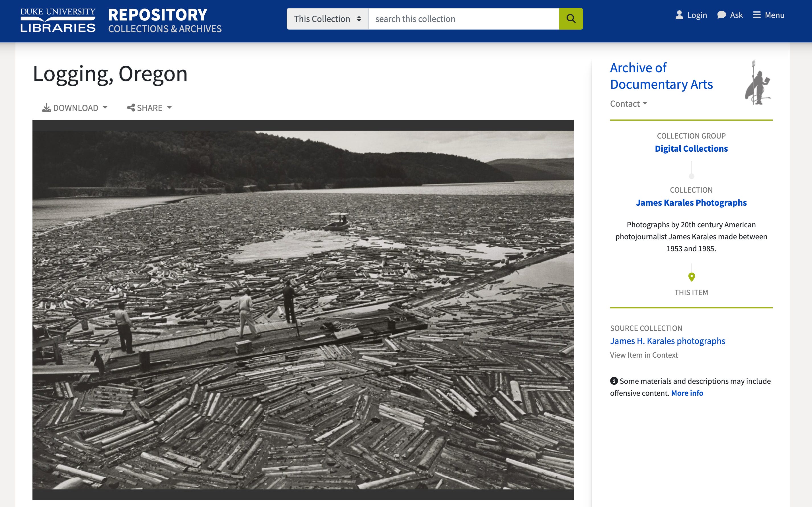Open Archive of Documentary Arts link
Image resolution: width=812 pixels, height=507 pixels.
click(x=661, y=76)
